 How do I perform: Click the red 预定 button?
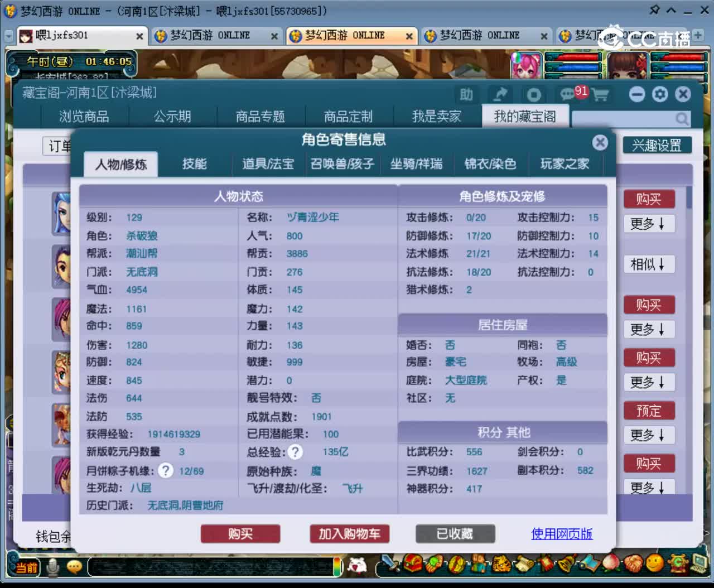[649, 411]
